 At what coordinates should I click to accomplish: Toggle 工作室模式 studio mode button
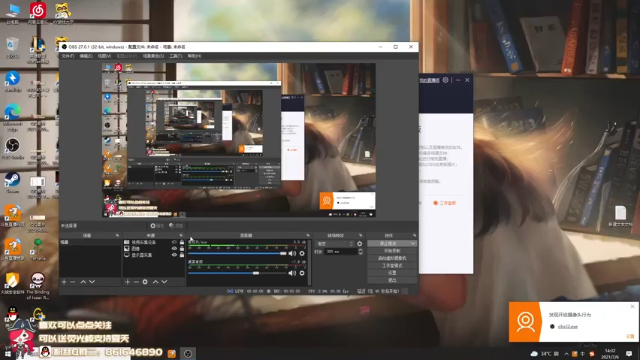[392, 265]
